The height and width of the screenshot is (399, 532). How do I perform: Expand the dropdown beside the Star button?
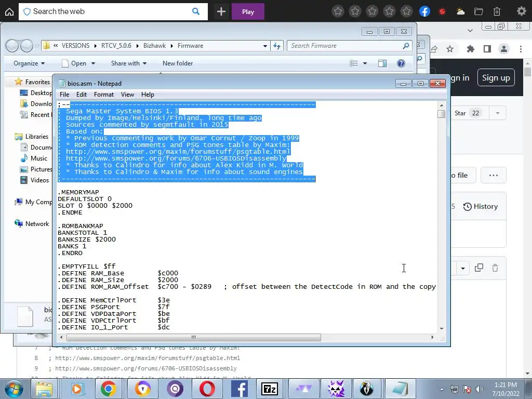[498, 113]
